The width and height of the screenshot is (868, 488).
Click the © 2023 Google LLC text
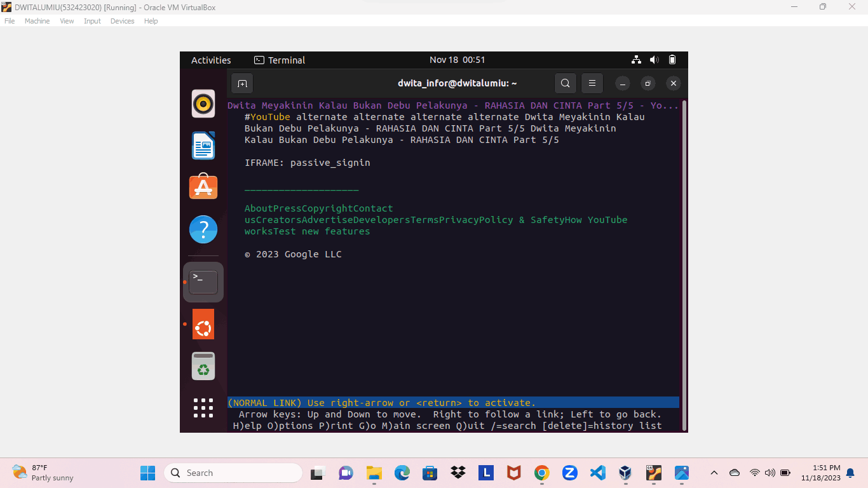click(293, 254)
